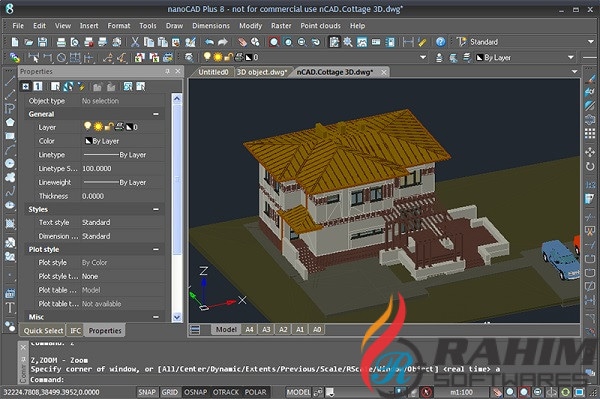Viewport: 600px width, 399px height.
Task: Click the m1:100 scale button in status bar
Action: tap(461, 392)
